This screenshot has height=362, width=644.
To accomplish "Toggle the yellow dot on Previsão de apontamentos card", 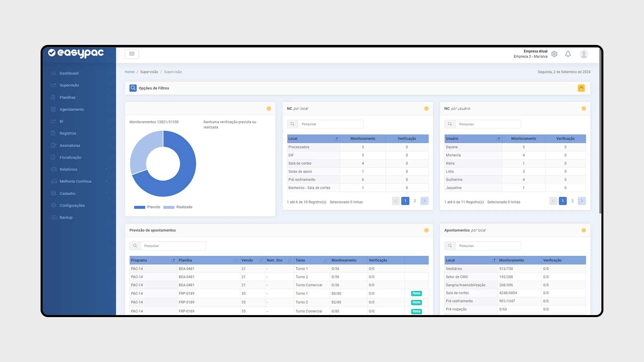I will pos(426,230).
